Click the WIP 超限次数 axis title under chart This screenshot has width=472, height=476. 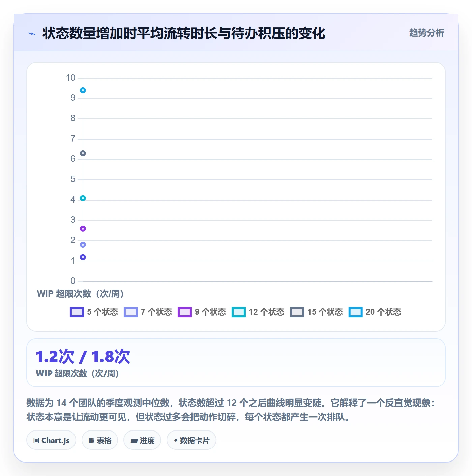point(80,294)
